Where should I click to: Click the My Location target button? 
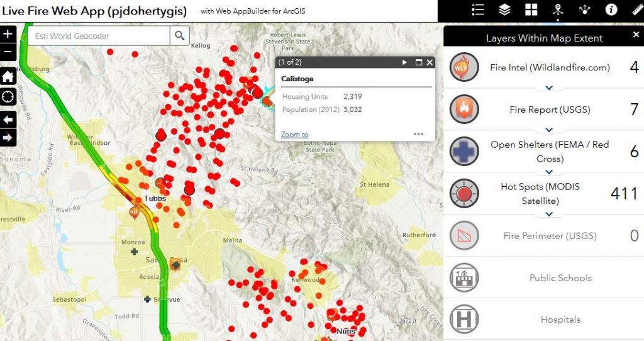(8, 97)
